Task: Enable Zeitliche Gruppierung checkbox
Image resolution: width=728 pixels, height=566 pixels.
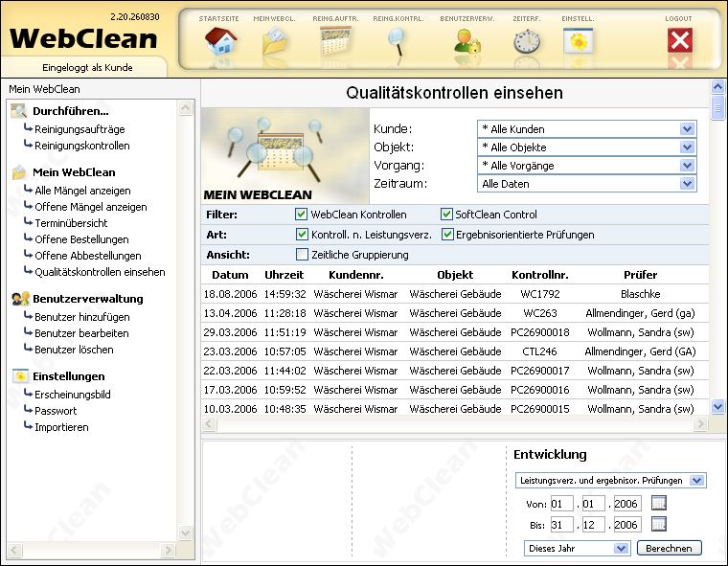Action: coord(302,254)
